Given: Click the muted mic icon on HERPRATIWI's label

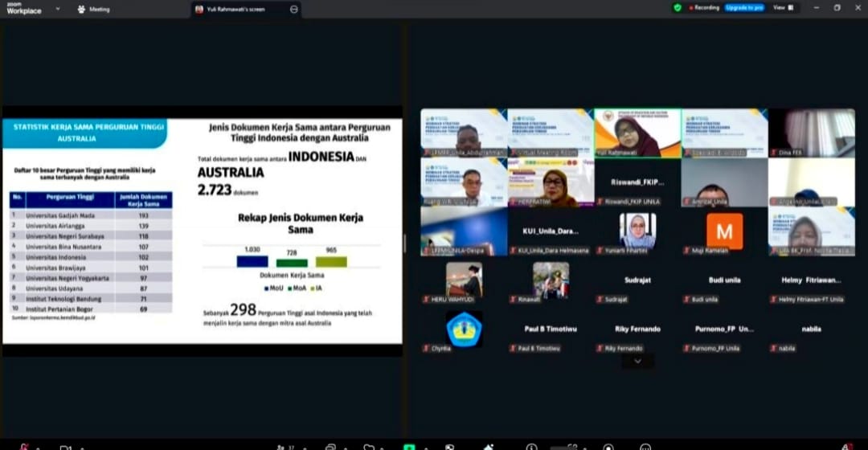Looking at the screenshot, I should pos(513,202).
